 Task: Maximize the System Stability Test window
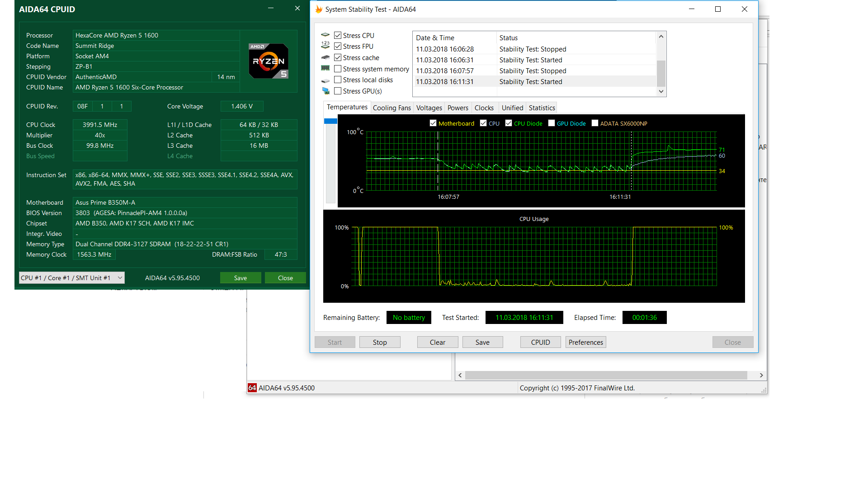point(718,9)
